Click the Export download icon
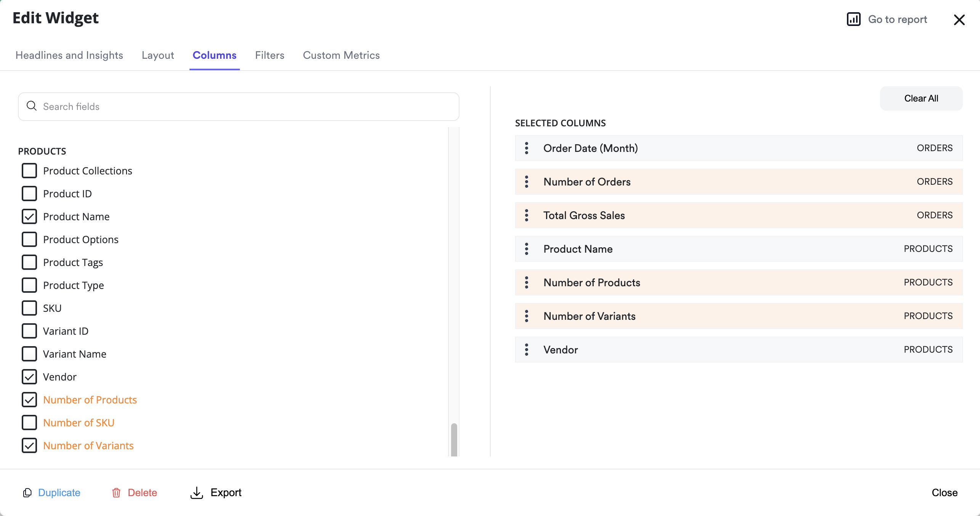980x516 pixels. coord(196,493)
